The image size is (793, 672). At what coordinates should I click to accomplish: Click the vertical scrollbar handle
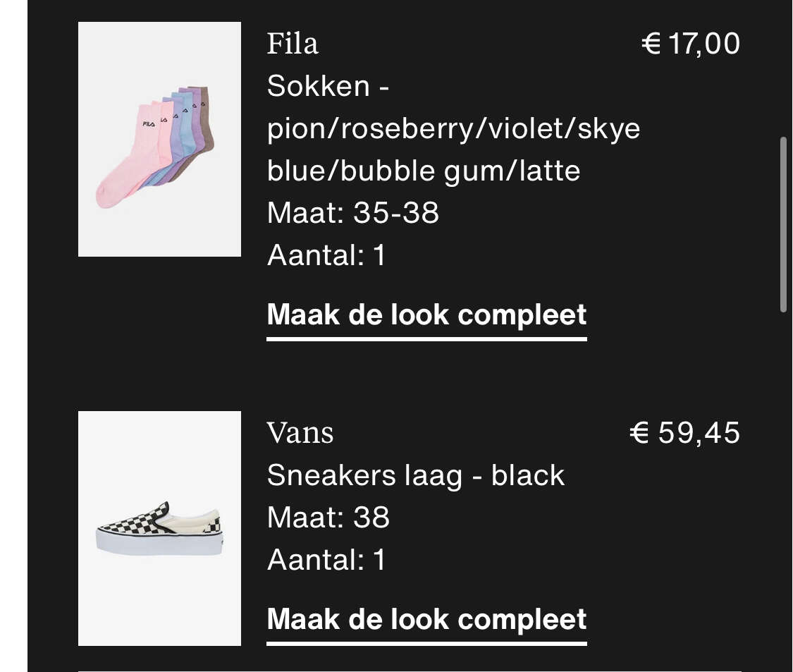783,225
